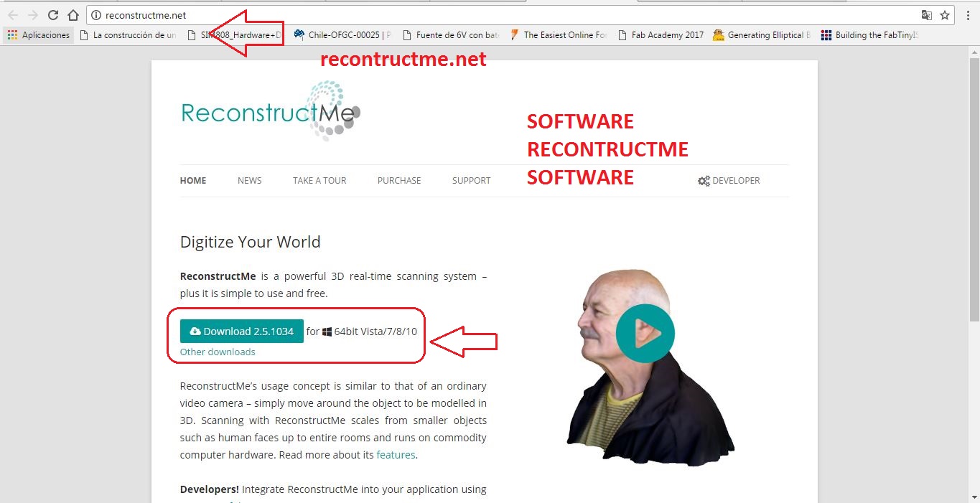Click the scrollbar down arrow
The height and width of the screenshot is (503, 980).
coord(974,497)
